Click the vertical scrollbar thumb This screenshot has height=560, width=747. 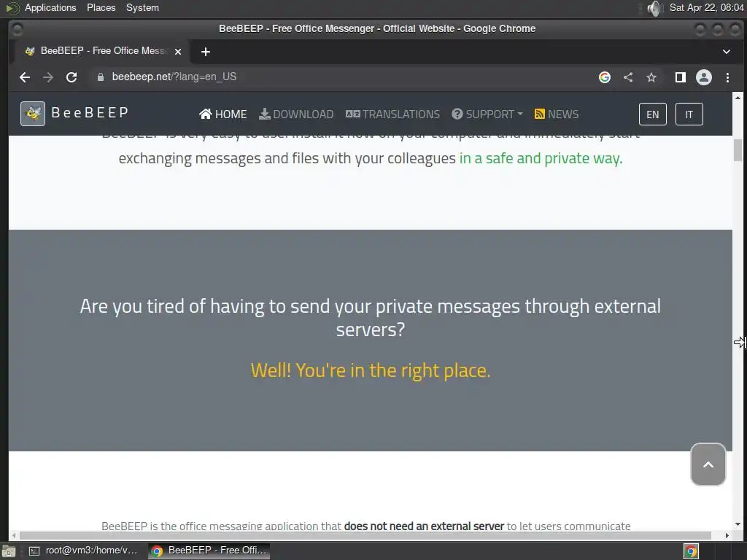tap(738, 150)
